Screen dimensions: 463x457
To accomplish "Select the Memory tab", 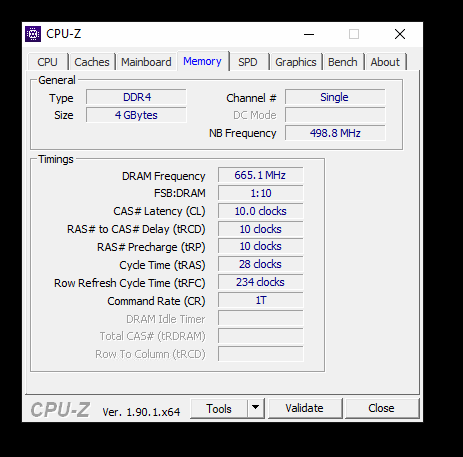I will tap(202, 61).
